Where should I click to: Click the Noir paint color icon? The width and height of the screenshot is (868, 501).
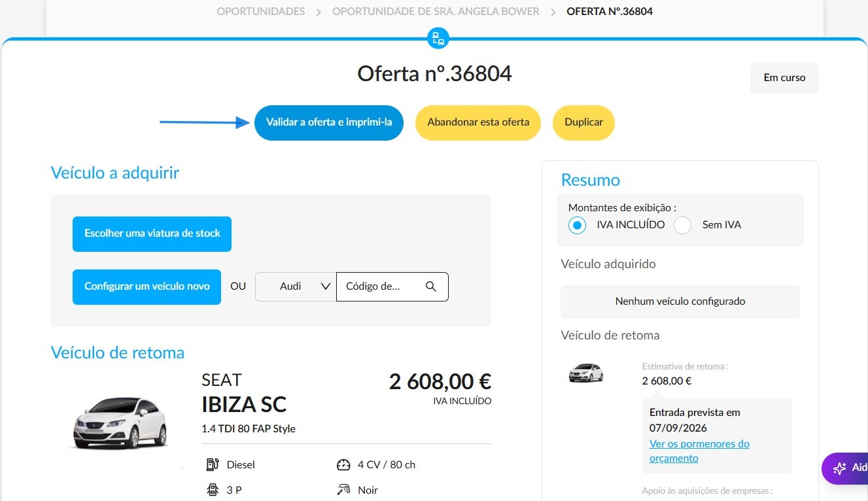(344, 490)
